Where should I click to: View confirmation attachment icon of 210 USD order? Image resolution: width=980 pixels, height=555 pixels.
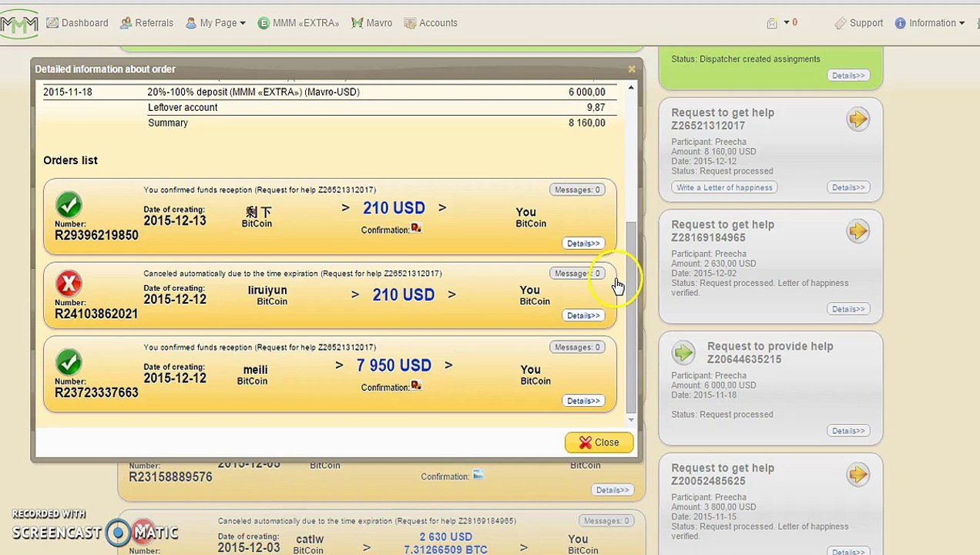pyautogui.click(x=416, y=228)
